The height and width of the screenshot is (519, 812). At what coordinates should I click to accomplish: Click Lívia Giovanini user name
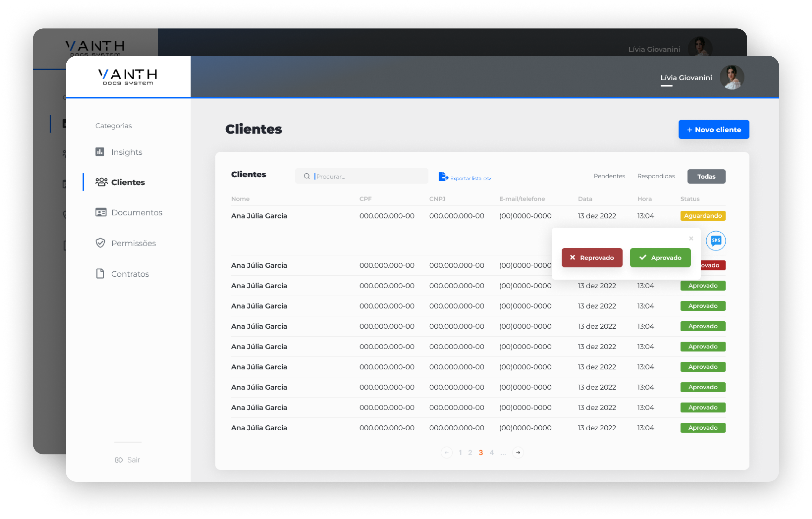686,77
